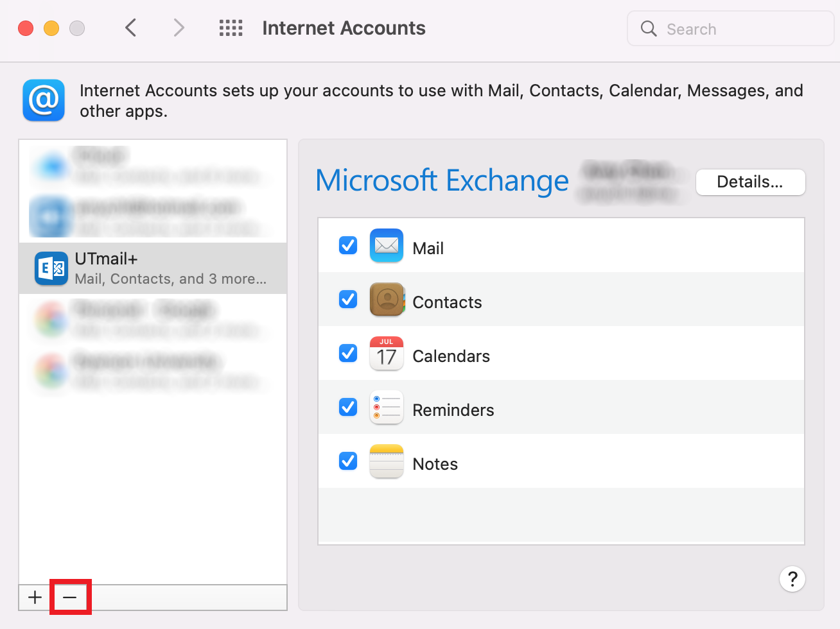This screenshot has width=840, height=629.
Task: Click the Mail envelope app icon
Action: [387, 245]
